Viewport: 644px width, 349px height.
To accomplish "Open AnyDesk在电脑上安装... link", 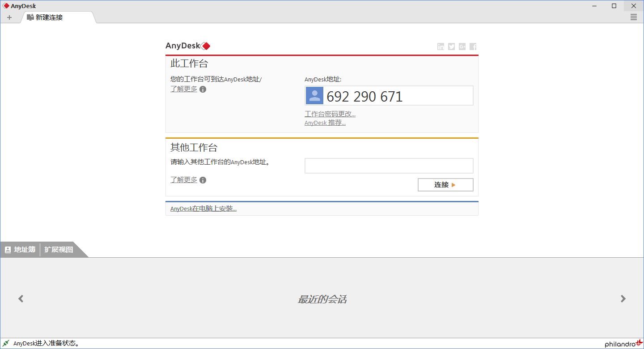I will coord(203,209).
